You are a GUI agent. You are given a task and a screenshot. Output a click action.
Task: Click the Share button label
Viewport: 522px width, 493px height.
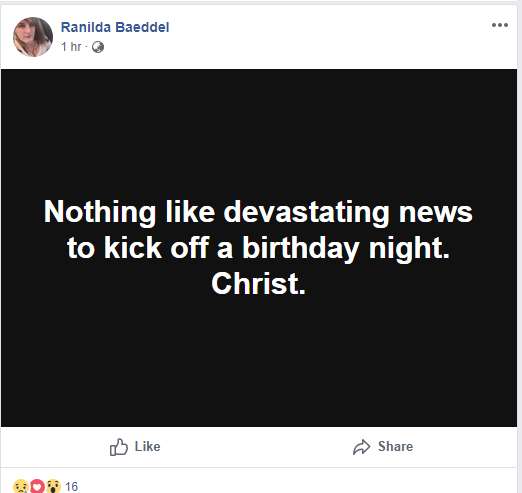coord(395,446)
